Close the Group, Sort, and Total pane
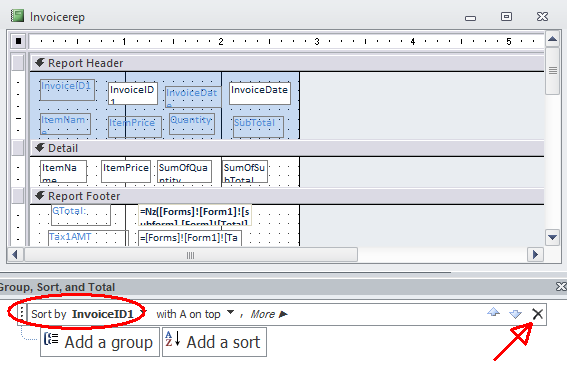This screenshot has height=385, width=567. point(561,287)
